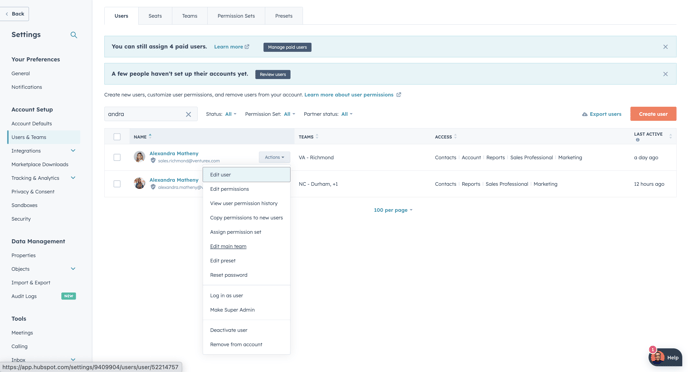The image size is (688, 372).
Task: Click the Create user button
Action: (x=653, y=114)
